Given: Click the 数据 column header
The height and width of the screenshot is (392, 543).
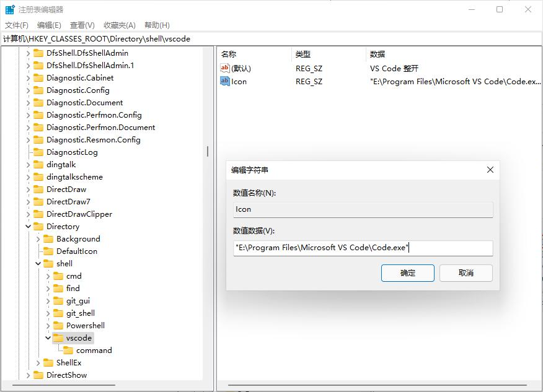Looking at the screenshot, I should tap(454, 54).
